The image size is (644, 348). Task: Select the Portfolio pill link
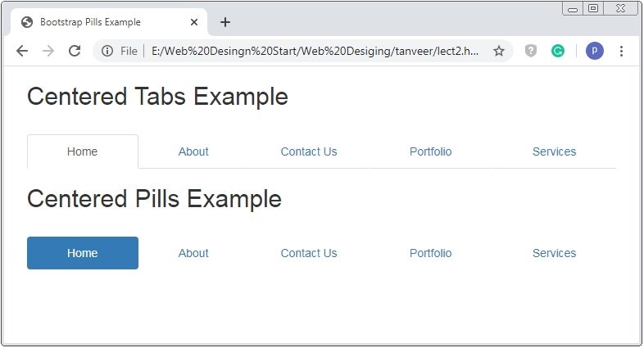point(430,253)
